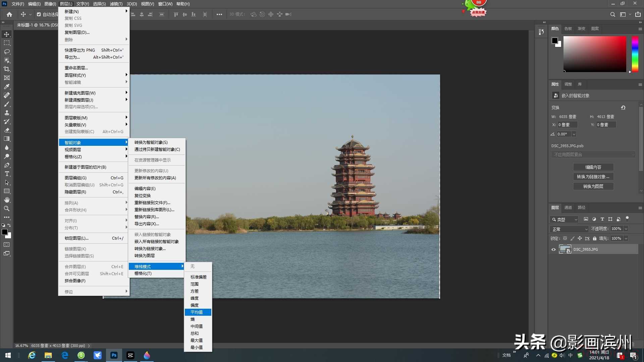
Task: Expand the Fill 100% dropdown arrow
Action: pos(626,239)
